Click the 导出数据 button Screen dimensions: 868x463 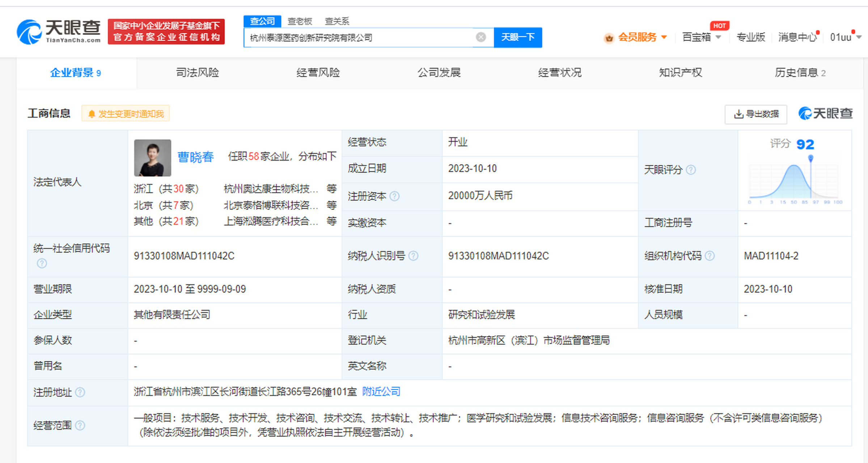tap(756, 114)
